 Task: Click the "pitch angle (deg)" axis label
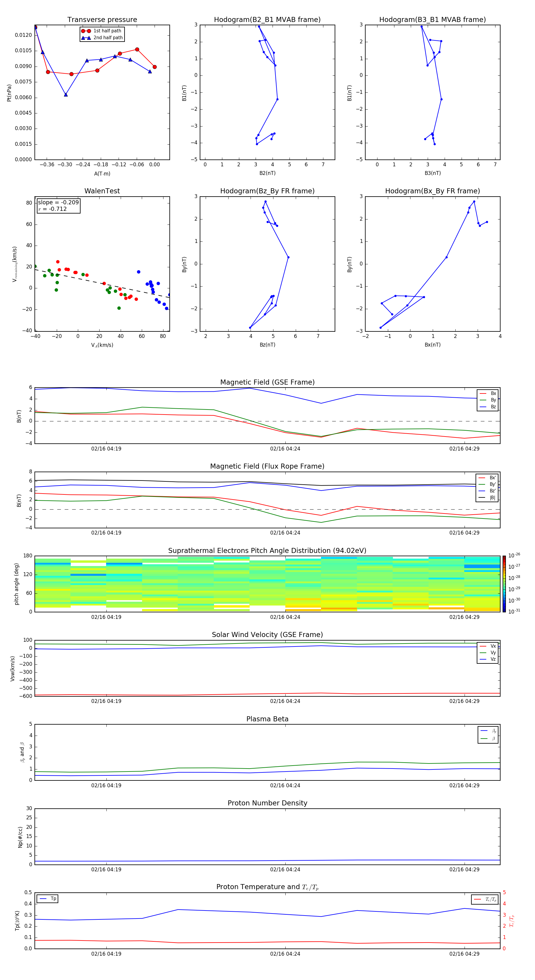click(x=16, y=584)
